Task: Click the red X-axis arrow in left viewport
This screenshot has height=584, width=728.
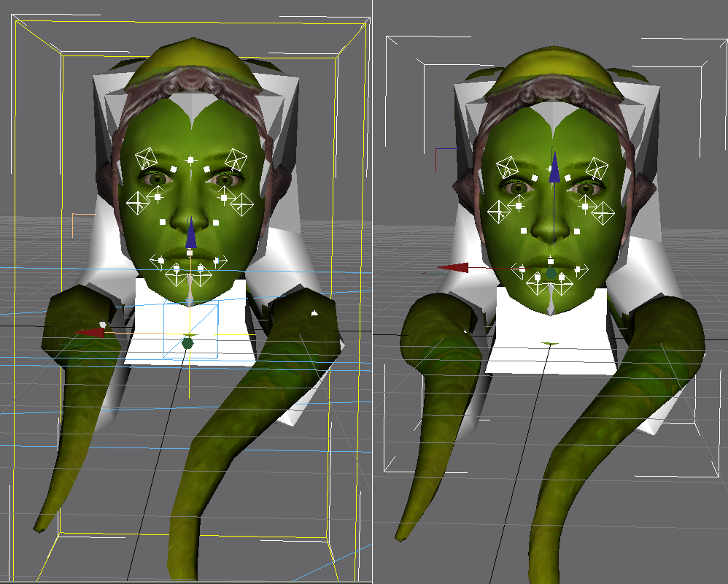Action: pos(90,333)
